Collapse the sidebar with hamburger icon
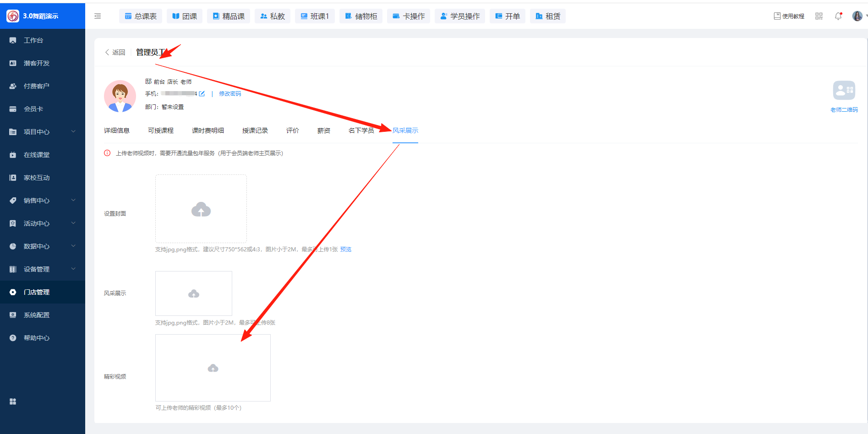 point(98,16)
